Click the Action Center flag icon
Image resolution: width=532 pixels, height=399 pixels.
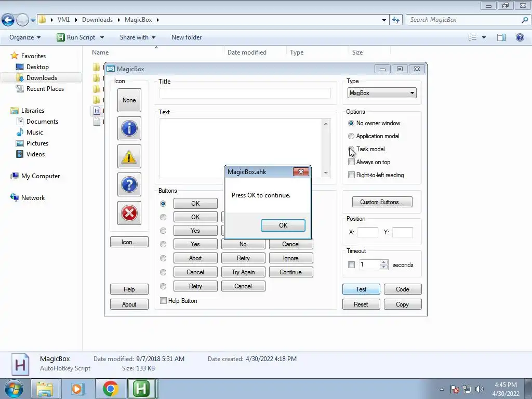pos(455,389)
